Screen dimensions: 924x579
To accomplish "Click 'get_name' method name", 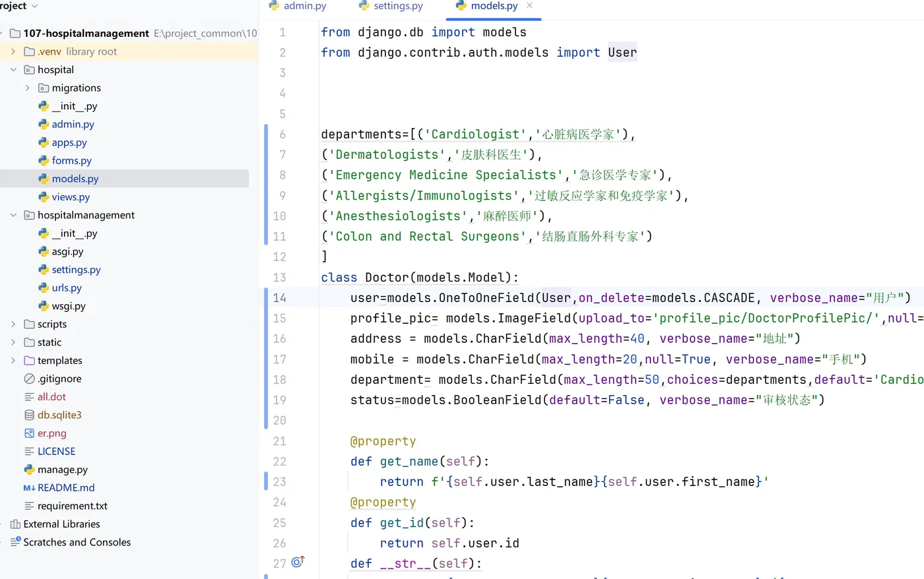I will pyautogui.click(x=409, y=462).
